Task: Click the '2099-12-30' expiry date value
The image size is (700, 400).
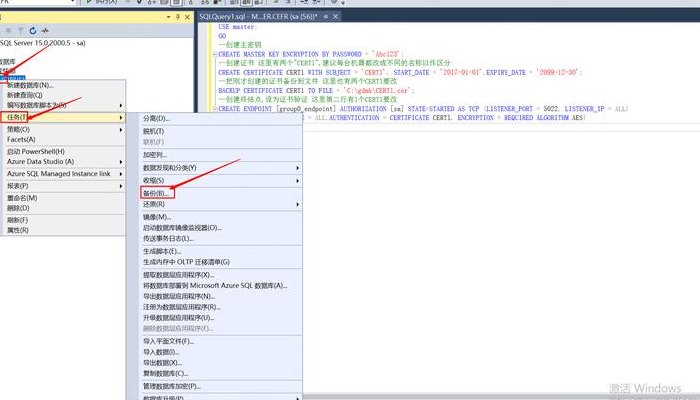Action: [558, 72]
